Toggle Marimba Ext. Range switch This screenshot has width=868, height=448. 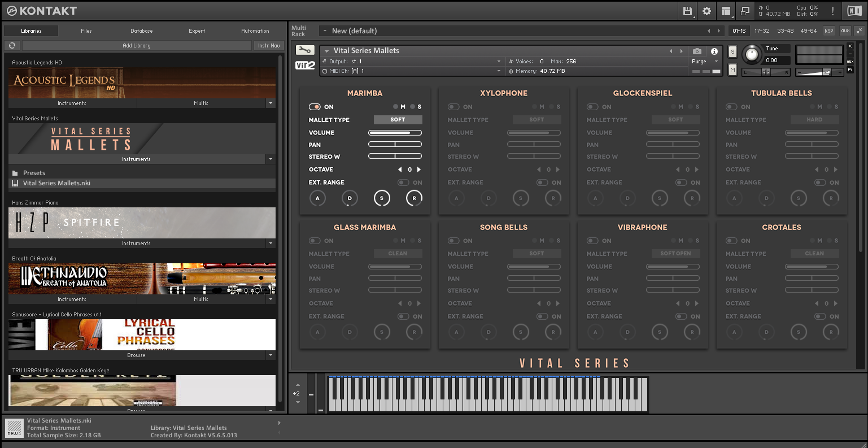coord(403,182)
